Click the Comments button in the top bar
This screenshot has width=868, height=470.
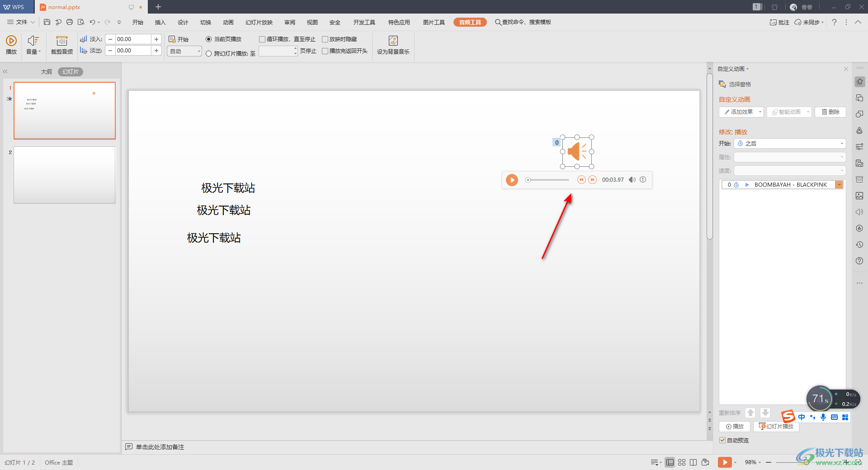(779, 22)
